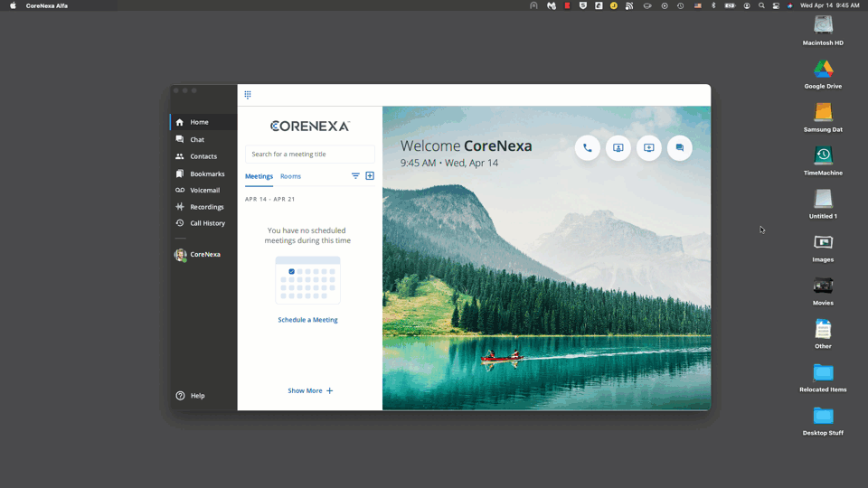Click the empty calendar illustration
This screenshot has width=868, height=488.
point(307,280)
